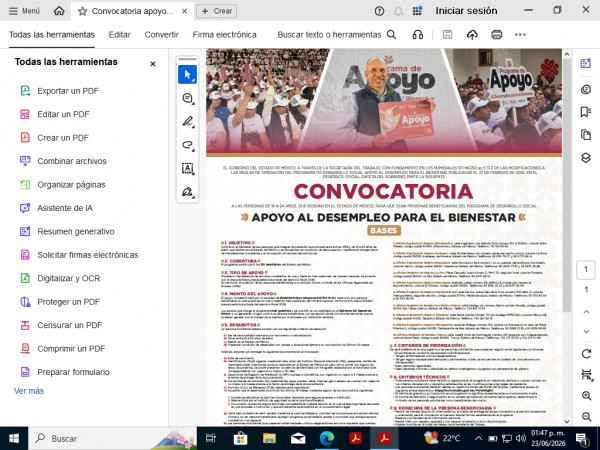The height and width of the screenshot is (450, 600).
Task: Close the Convocatoria apoyo tab
Action: point(184,11)
